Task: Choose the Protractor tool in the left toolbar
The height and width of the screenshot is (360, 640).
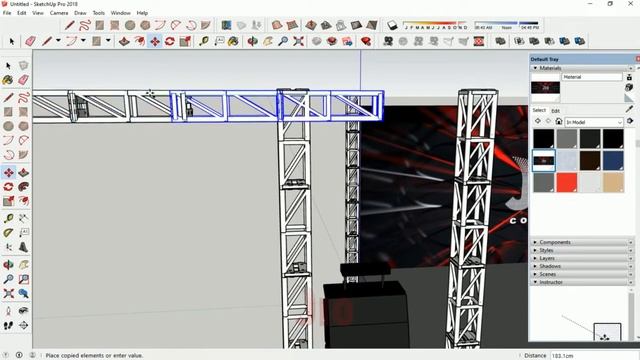Action: click(x=8, y=233)
